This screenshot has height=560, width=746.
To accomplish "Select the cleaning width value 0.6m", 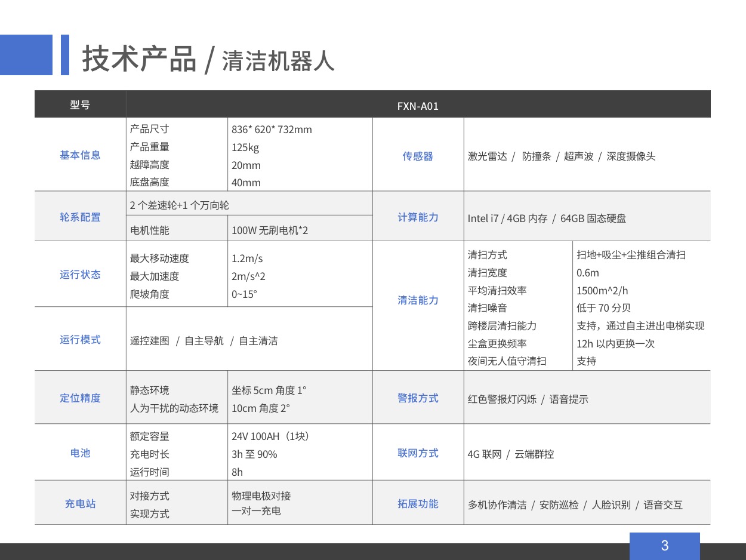I will coord(588,273).
